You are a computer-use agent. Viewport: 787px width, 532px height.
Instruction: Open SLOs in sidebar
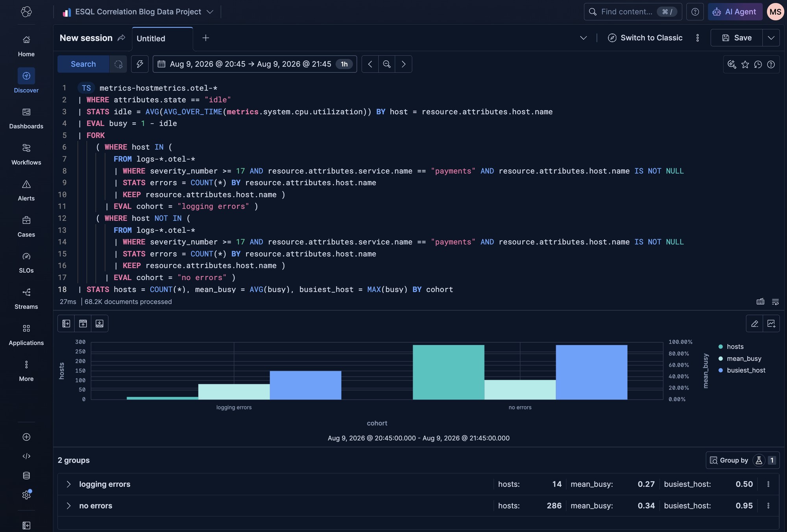[x=26, y=263]
